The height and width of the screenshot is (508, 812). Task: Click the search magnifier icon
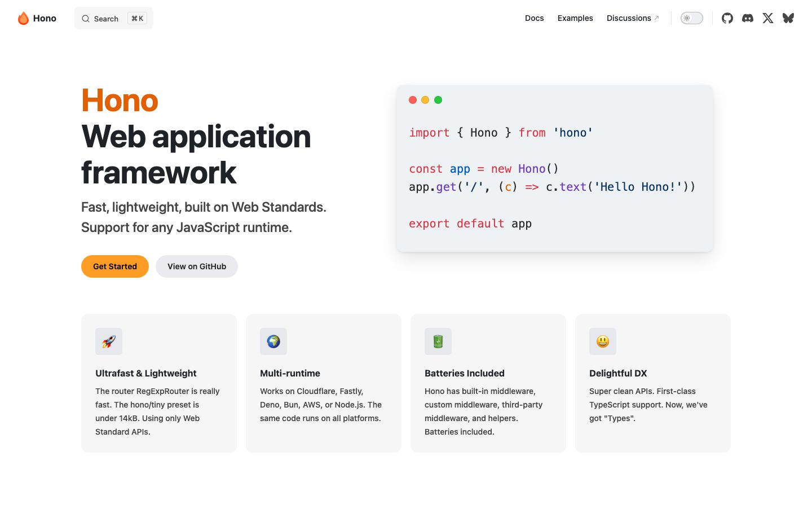[x=86, y=19]
